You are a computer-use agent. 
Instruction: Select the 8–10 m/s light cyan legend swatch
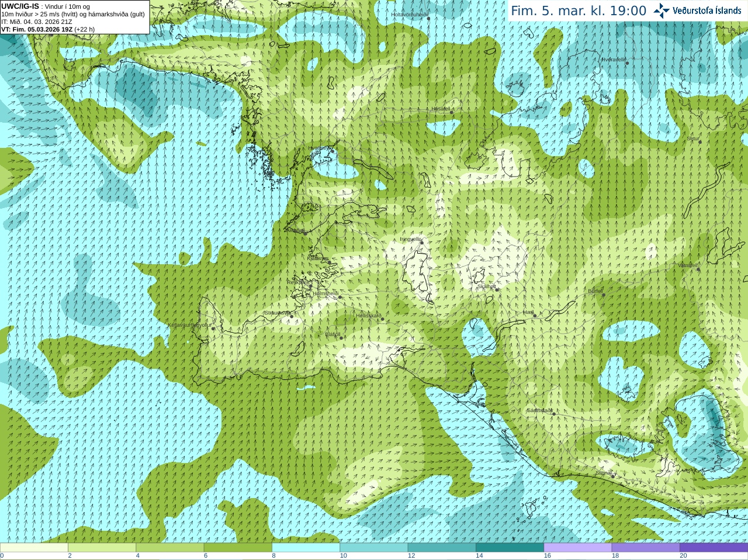(x=306, y=548)
